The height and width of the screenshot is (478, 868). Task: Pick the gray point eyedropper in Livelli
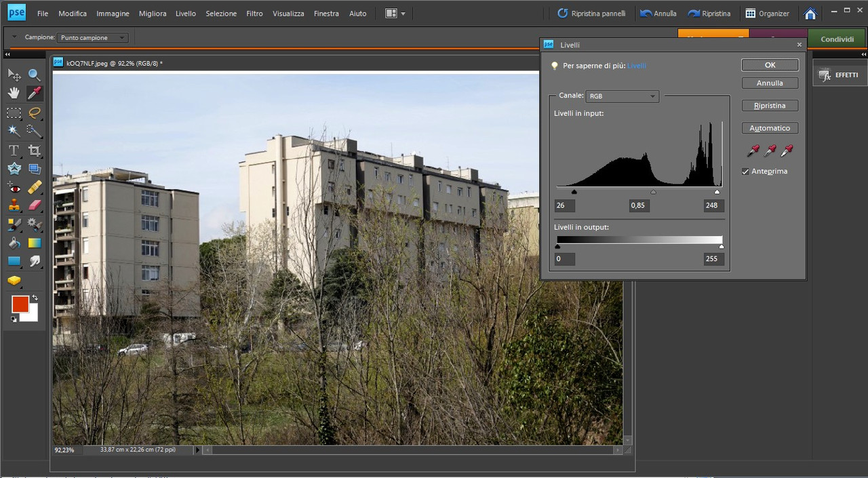770,151
